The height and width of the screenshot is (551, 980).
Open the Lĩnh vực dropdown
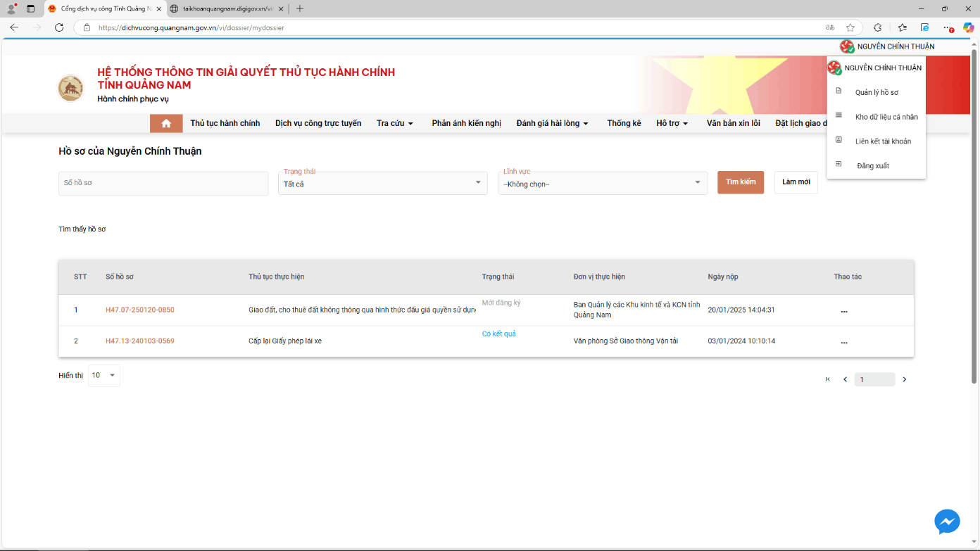pyautogui.click(x=603, y=184)
